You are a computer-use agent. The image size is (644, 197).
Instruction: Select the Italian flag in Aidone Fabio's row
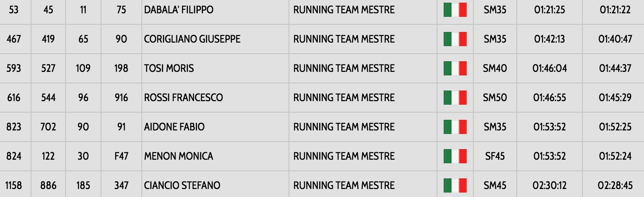[x=455, y=127]
